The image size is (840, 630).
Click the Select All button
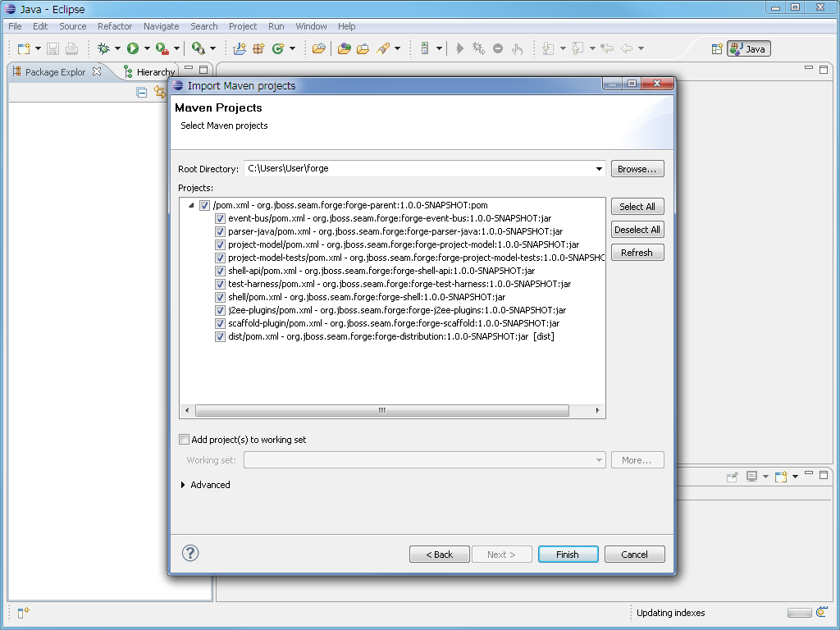point(637,207)
